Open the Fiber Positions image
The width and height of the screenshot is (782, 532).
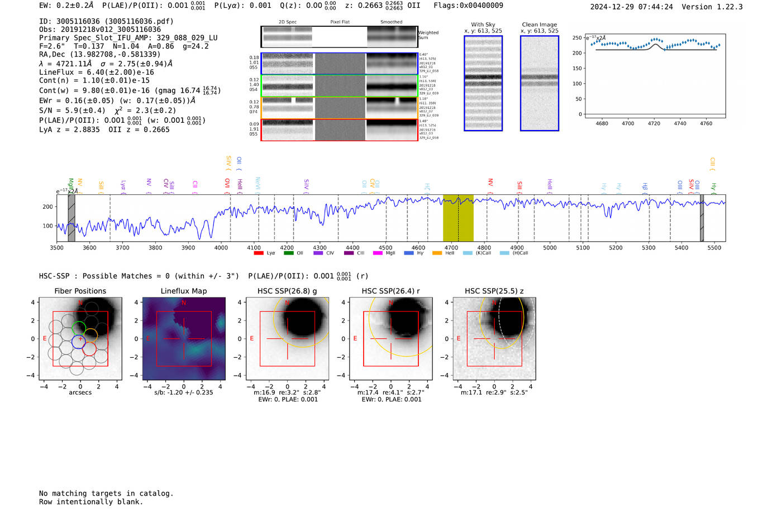[80, 339]
